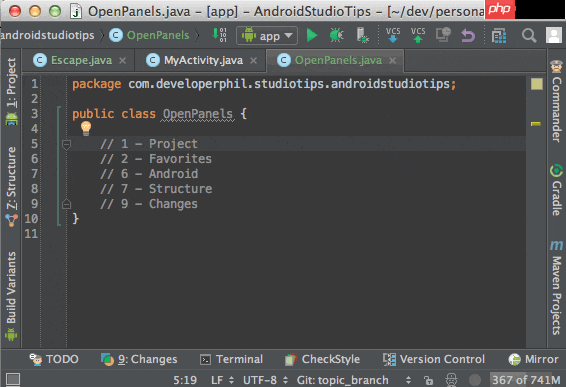Click the hector inspector icon in status bar

pyautogui.click(x=451, y=380)
